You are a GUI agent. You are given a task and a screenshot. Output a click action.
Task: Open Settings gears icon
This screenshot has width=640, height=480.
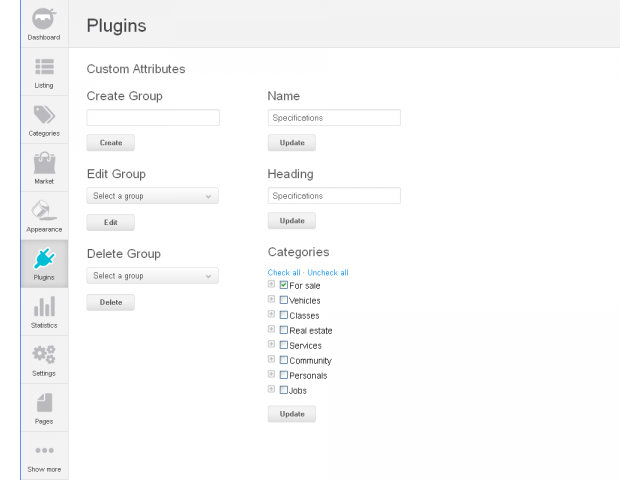tap(44, 355)
